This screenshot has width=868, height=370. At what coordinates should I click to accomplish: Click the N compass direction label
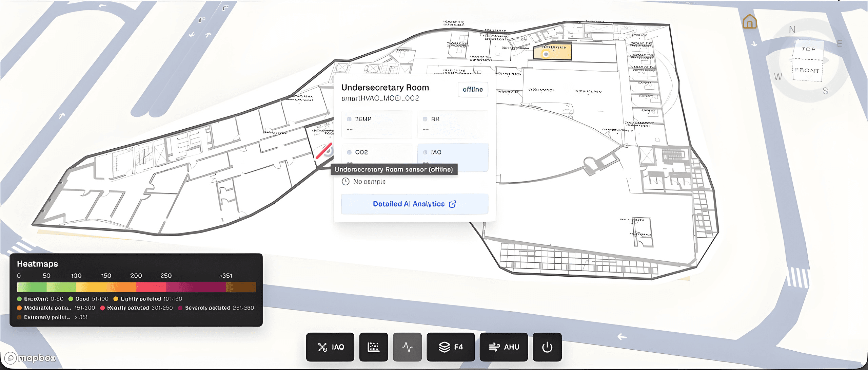tap(792, 30)
